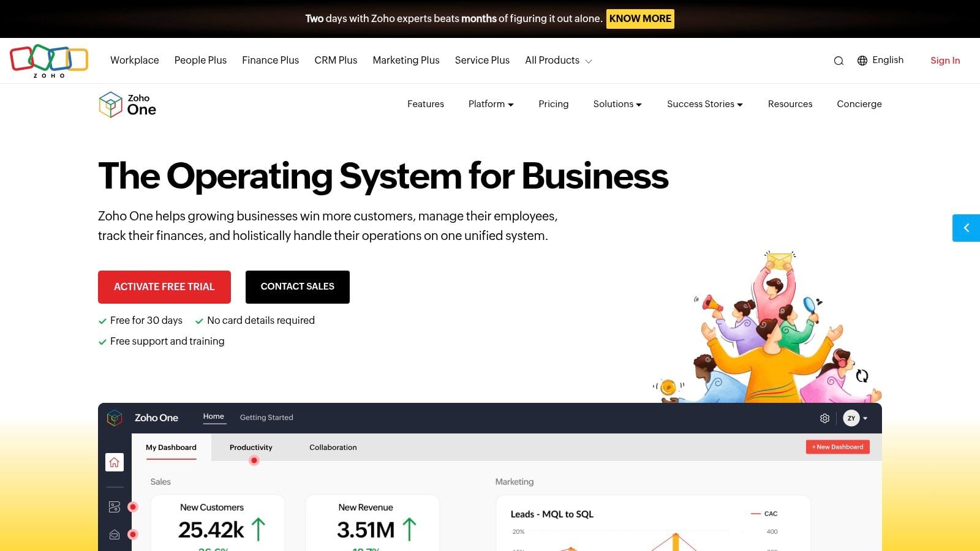Switch to the Productivity tab

pyautogui.click(x=251, y=448)
